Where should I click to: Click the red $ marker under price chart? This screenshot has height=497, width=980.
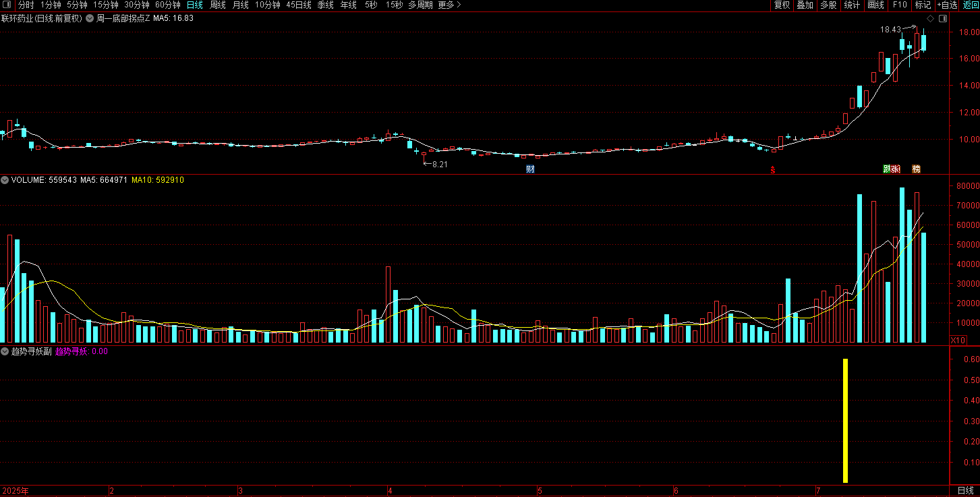point(773,169)
